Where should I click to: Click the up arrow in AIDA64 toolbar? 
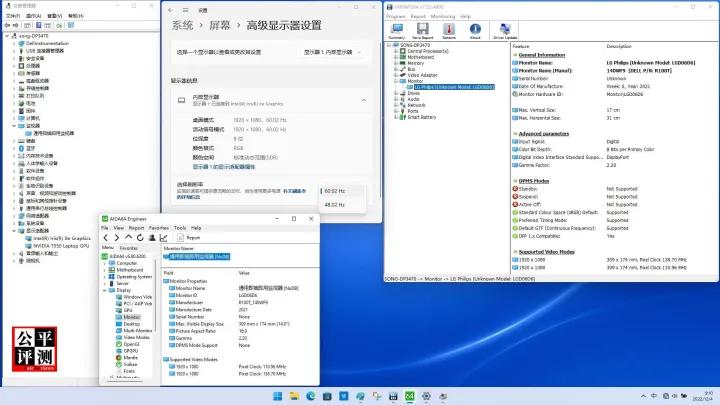128,237
